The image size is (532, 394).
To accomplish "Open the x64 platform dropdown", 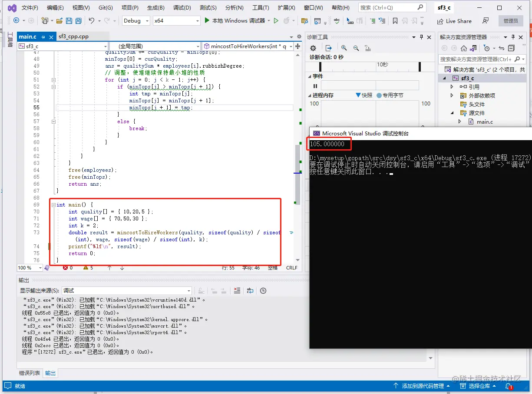I will coord(177,20).
